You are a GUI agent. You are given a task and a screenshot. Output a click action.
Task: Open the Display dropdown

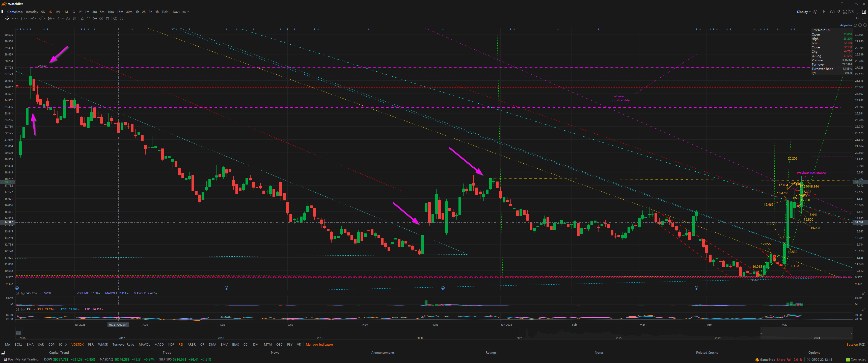point(804,12)
